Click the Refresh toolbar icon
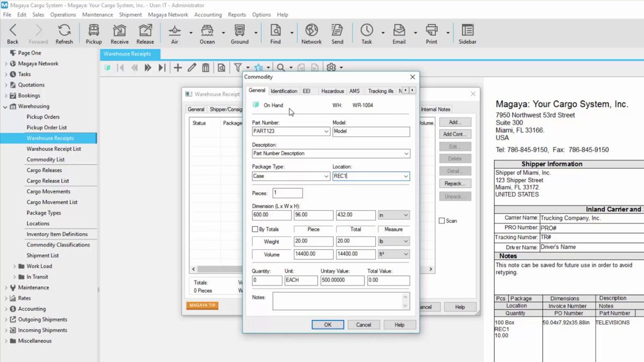Image resolution: width=644 pixels, height=362 pixels. 64,33
